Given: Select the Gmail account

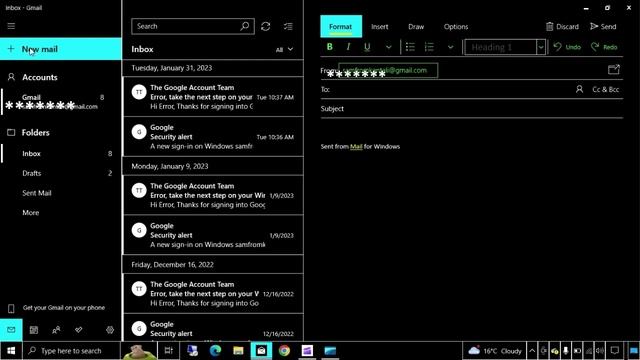Looking at the screenshot, I should pyautogui.click(x=61, y=102).
